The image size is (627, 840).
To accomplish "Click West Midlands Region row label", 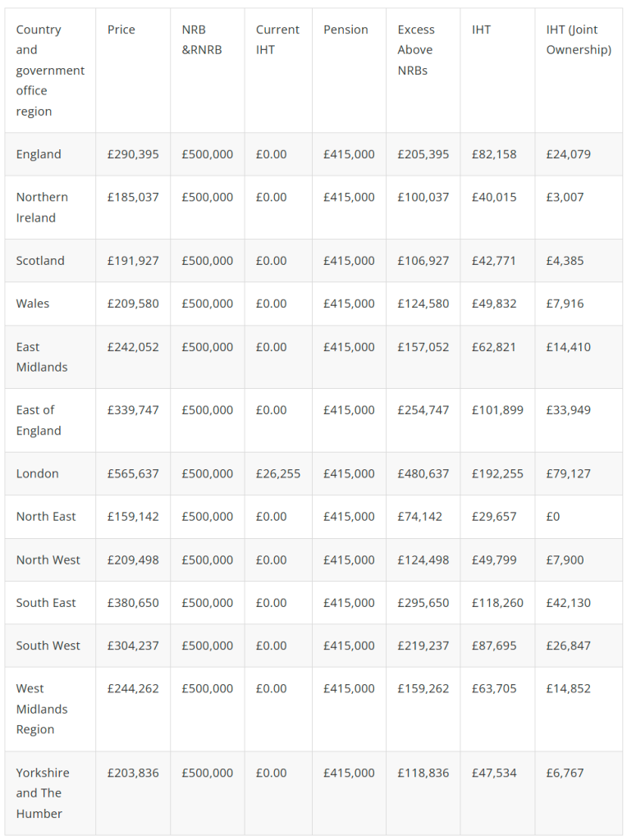I will [42, 709].
